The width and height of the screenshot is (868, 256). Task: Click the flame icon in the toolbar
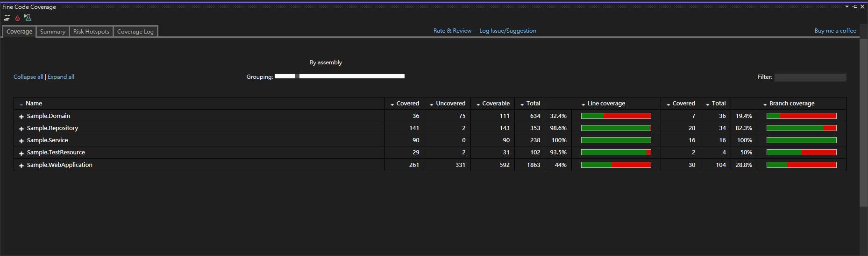(x=17, y=18)
